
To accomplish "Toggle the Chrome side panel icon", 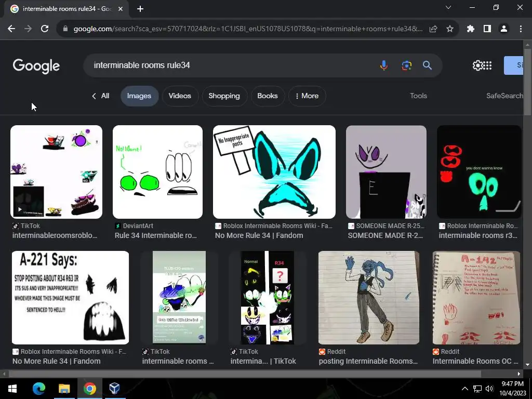I will pyautogui.click(x=487, y=29).
